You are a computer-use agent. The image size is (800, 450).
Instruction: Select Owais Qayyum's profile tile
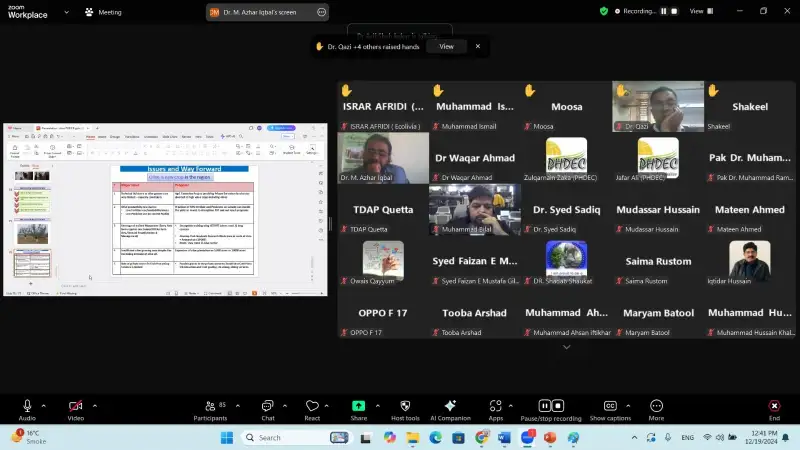pos(383,261)
